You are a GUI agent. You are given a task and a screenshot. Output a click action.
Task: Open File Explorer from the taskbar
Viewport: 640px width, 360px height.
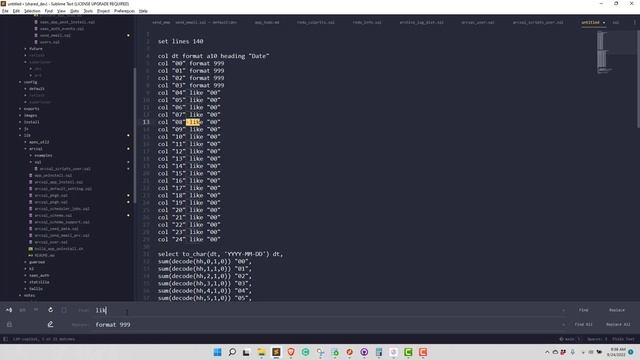coord(261,352)
